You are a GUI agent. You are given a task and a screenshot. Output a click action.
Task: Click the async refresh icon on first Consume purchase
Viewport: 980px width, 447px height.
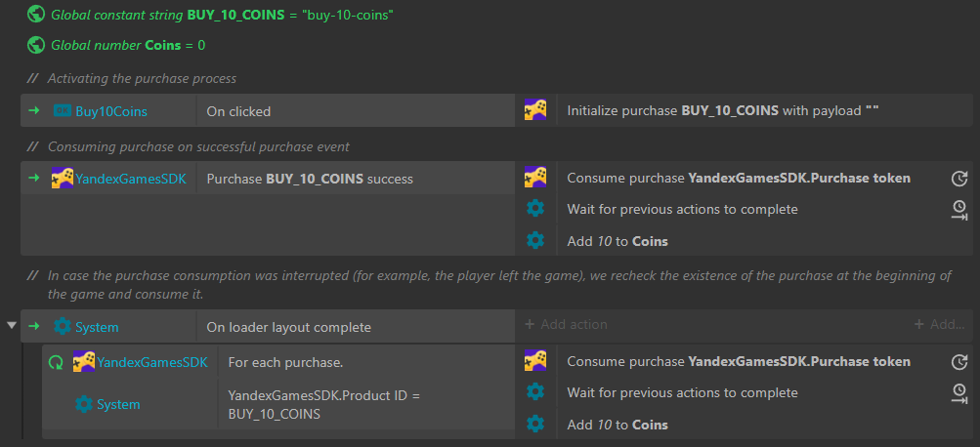[959, 179]
